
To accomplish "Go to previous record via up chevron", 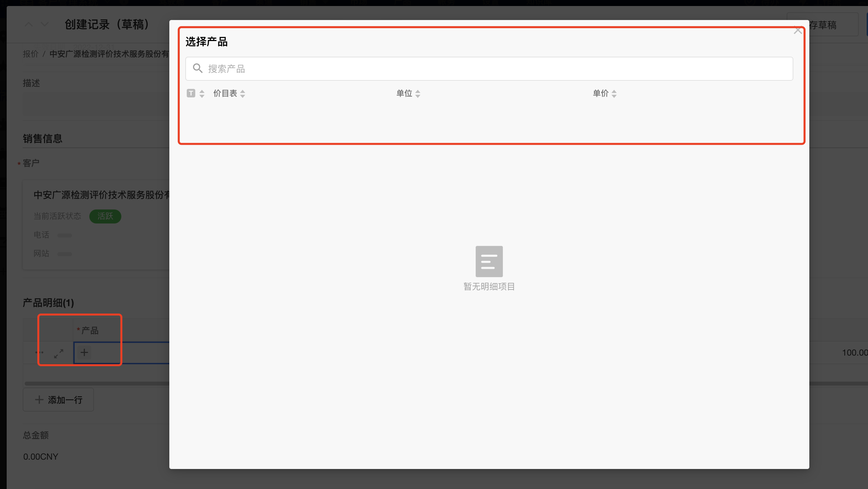I will coord(28,24).
